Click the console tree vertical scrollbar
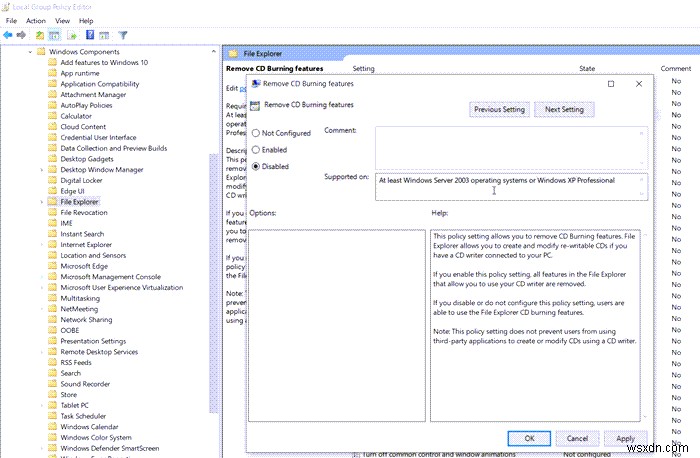The width and height of the screenshot is (700, 458). click(213, 283)
